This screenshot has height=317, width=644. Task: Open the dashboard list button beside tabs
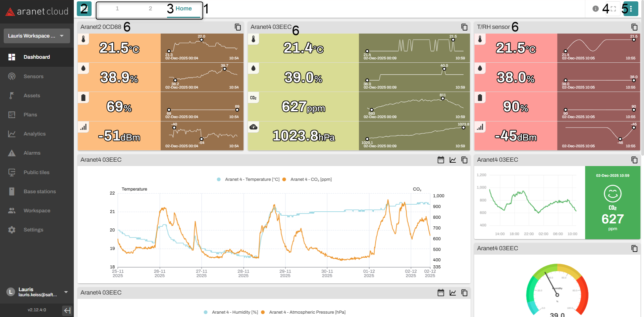(x=84, y=9)
